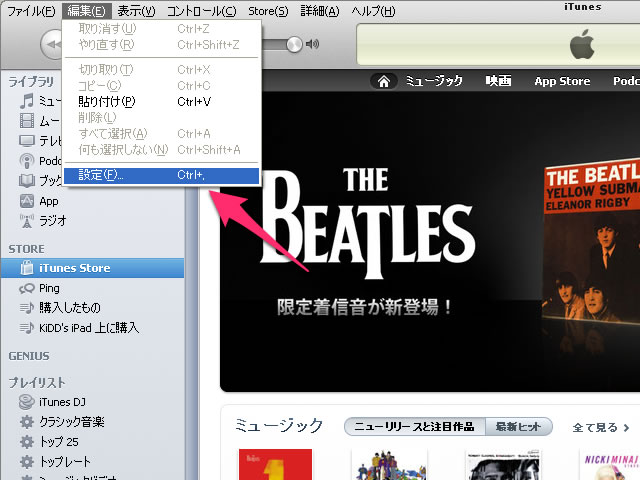Select the Movies library film icon

(x=27, y=121)
